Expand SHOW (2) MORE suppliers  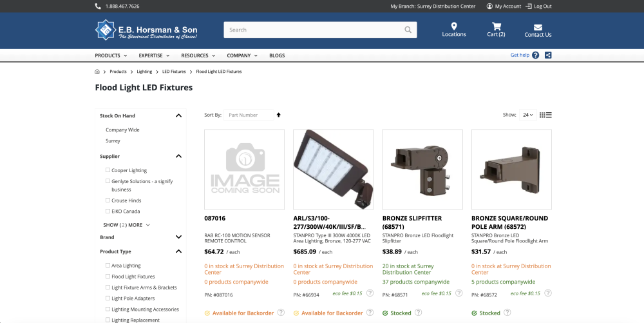coord(126,225)
